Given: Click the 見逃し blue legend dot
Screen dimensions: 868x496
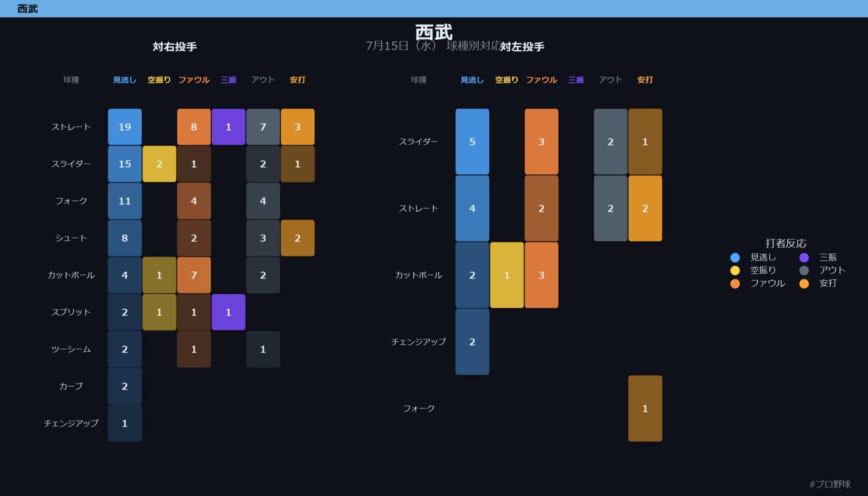Looking at the screenshot, I should [x=735, y=257].
